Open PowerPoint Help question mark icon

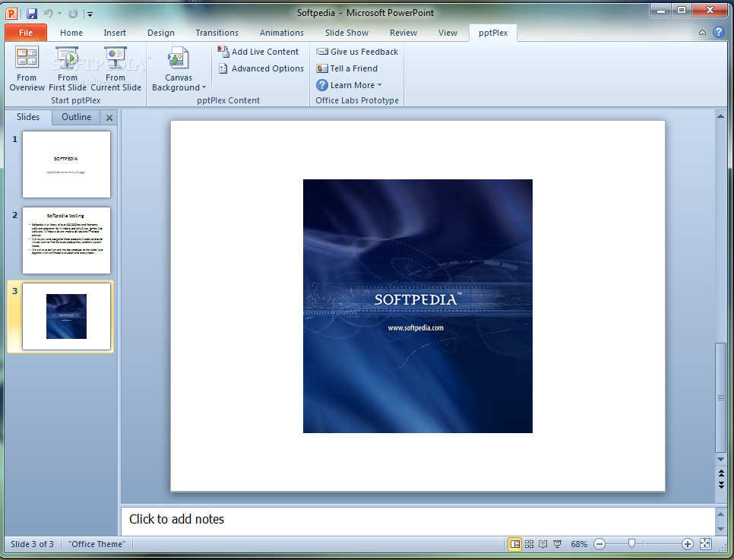point(718,32)
